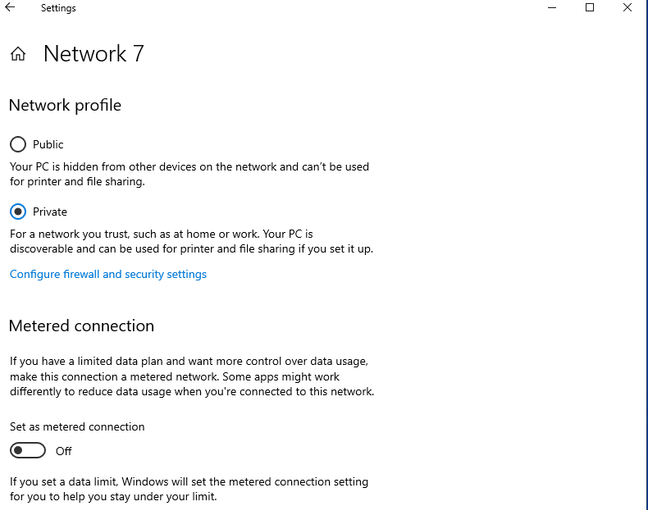Go back using the back arrow

[x=10, y=8]
